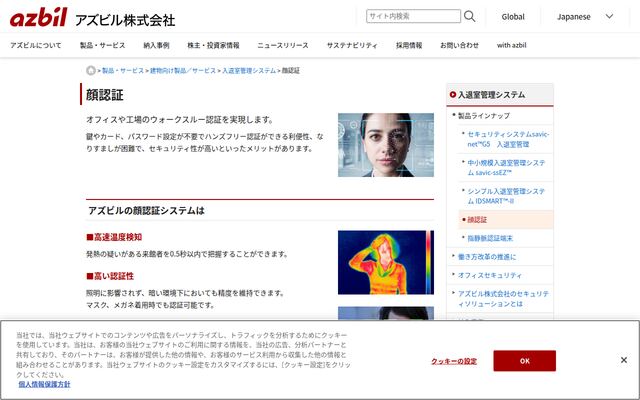Click the language dropdown chevron

tap(609, 16)
